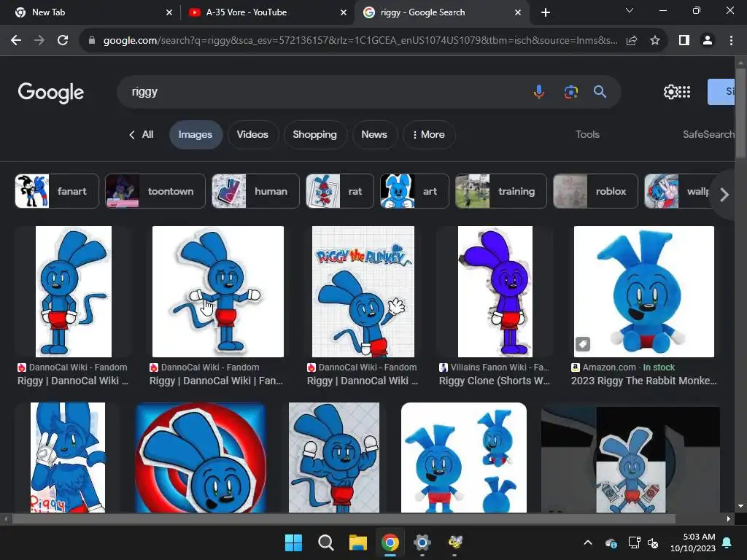This screenshot has width=747, height=560.
Task: Search by image with Google Lens icon
Action: (x=570, y=91)
